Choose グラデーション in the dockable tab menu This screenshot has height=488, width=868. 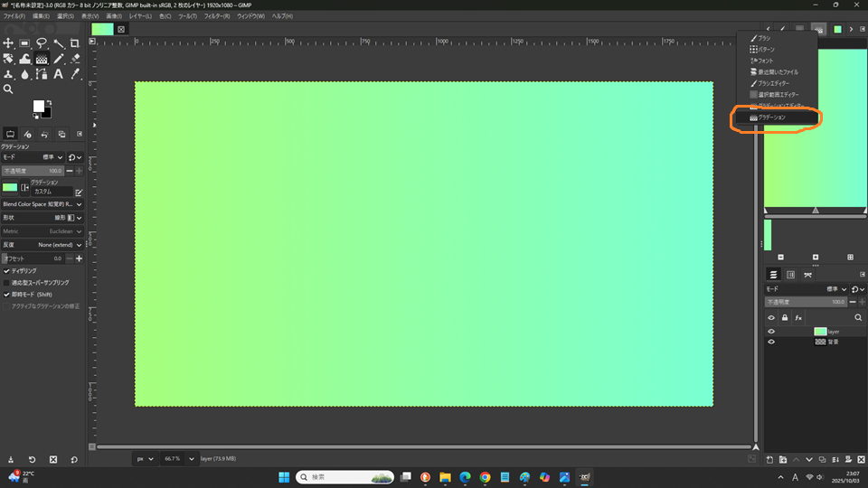point(771,117)
